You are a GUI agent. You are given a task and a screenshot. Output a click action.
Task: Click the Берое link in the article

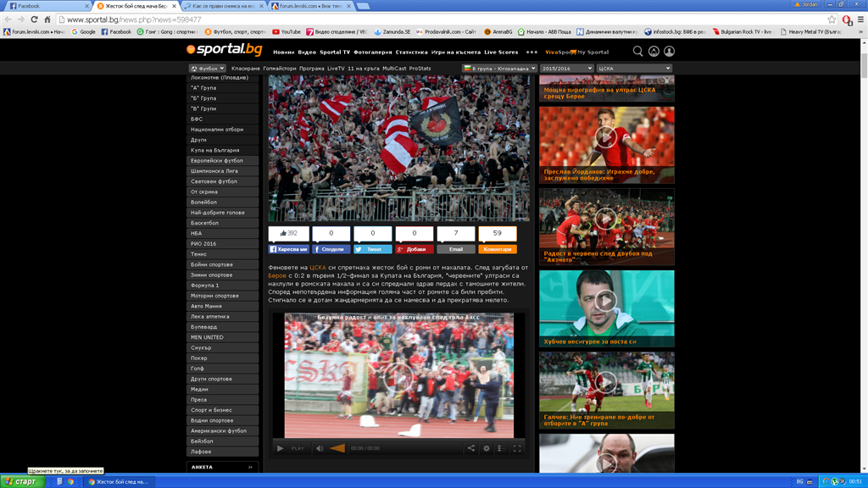click(277, 275)
